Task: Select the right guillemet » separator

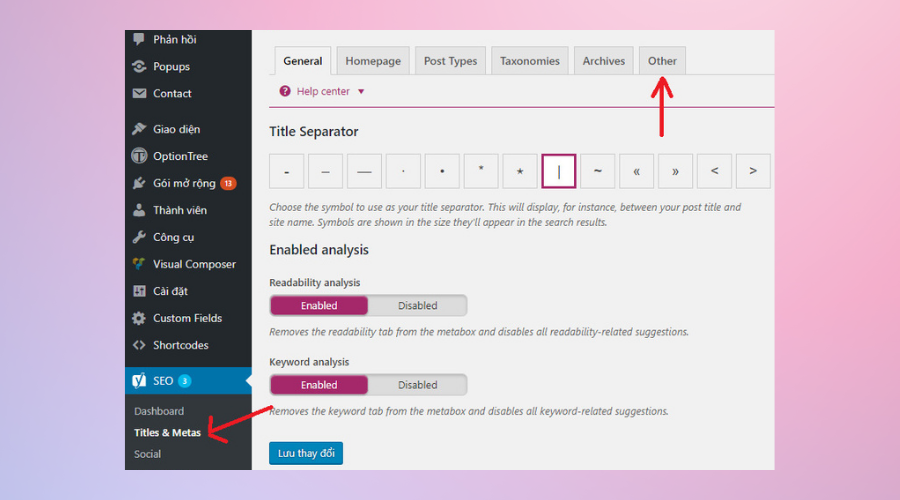Action: (676, 171)
